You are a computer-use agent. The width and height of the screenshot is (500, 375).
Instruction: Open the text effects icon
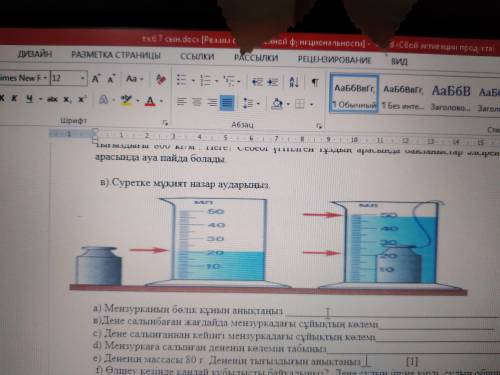click(x=104, y=100)
